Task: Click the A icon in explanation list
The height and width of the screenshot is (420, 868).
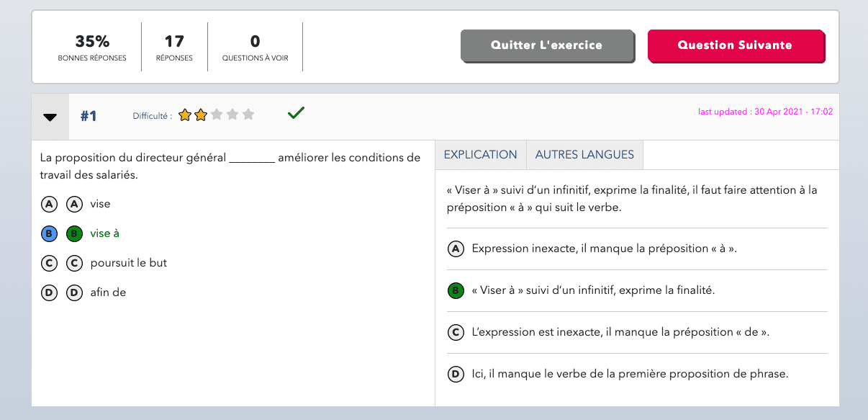Action: tap(456, 249)
